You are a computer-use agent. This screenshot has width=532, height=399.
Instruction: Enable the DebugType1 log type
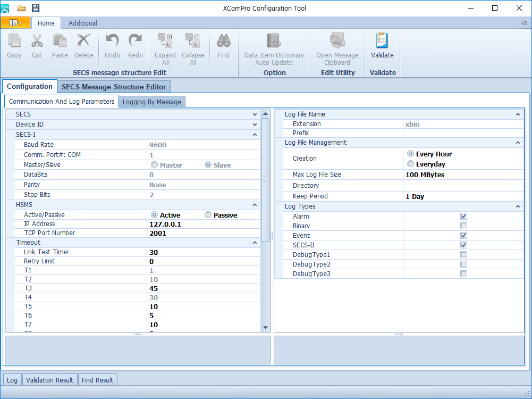tap(463, 254)
